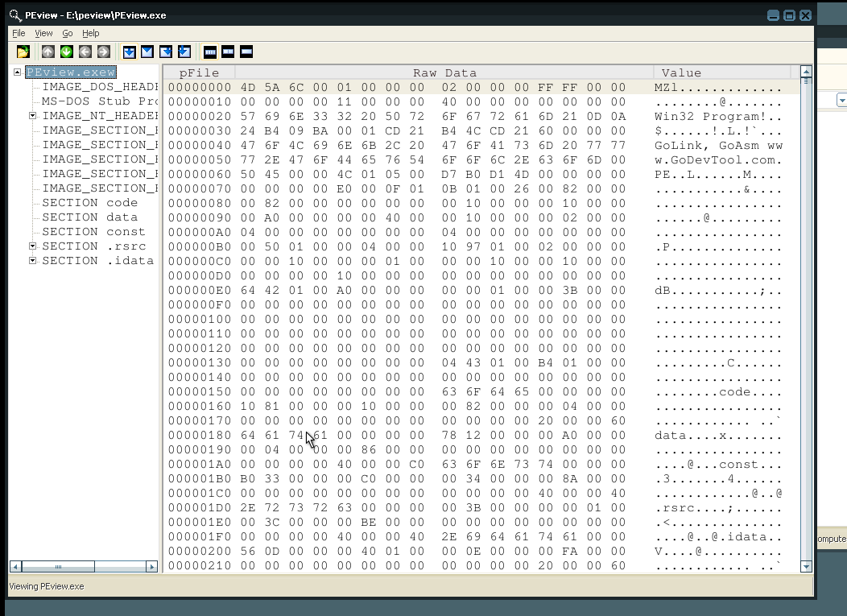
Task: Expand the IMAGE_NT_HEADERS tree node
Action: coord(32,116)
